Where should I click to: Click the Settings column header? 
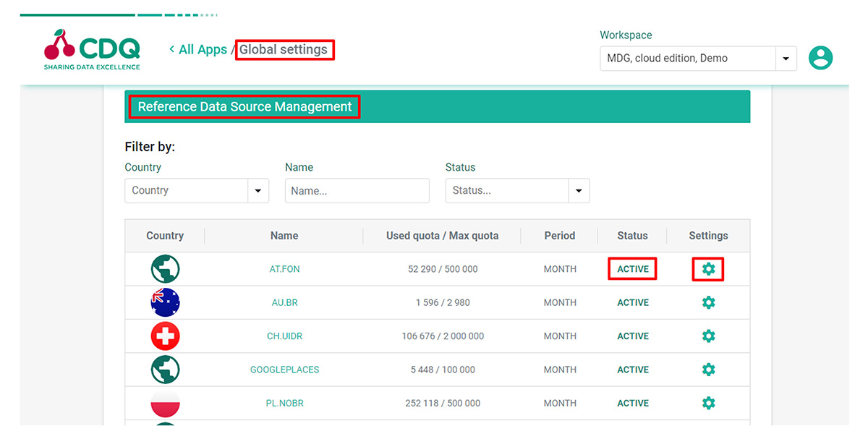708,236
